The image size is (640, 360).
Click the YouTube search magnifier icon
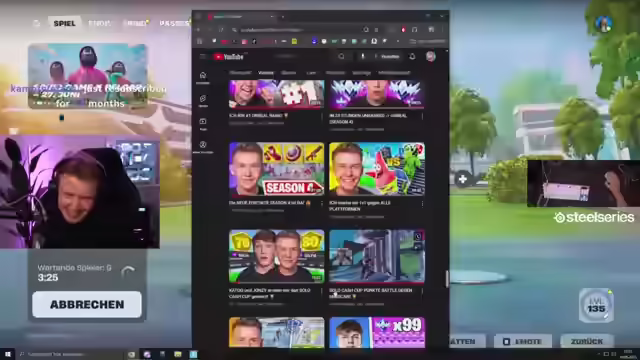341,56
